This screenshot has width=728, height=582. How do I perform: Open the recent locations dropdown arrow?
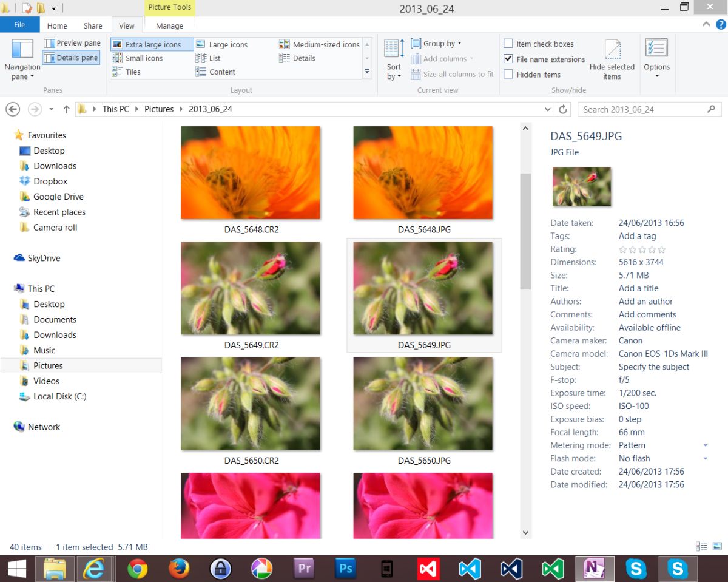52,109
